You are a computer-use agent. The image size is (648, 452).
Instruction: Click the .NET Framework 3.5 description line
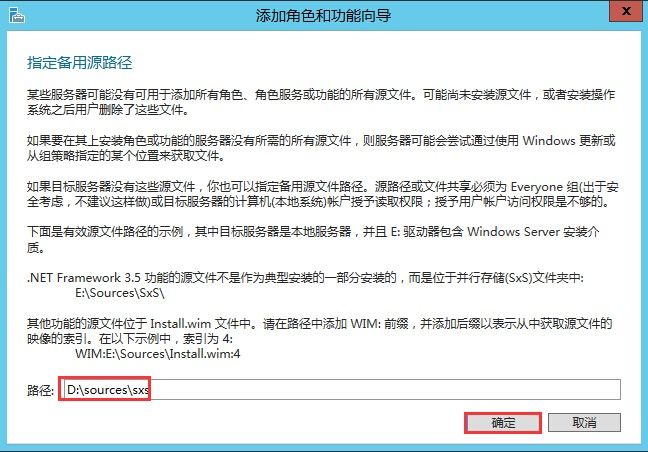tap(305, 278)
